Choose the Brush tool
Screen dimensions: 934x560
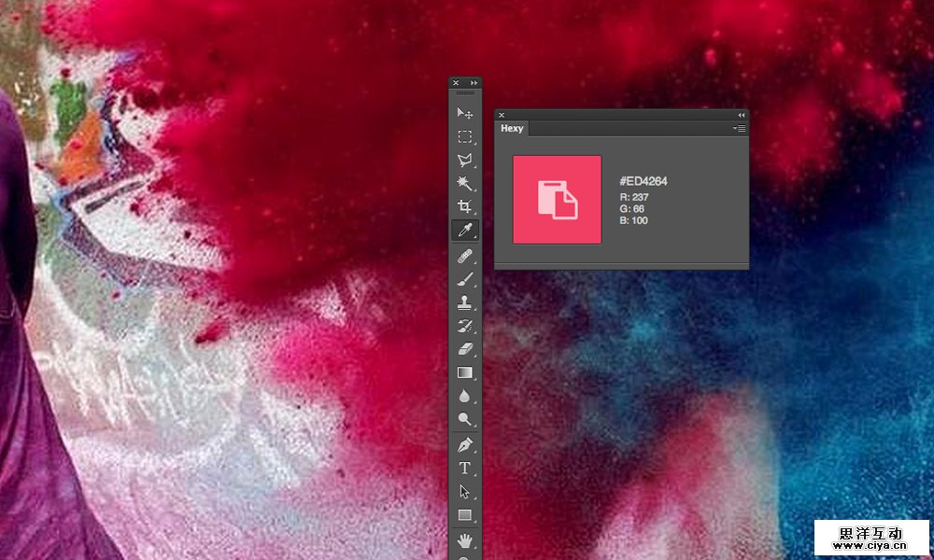click(x=464, y=279)
